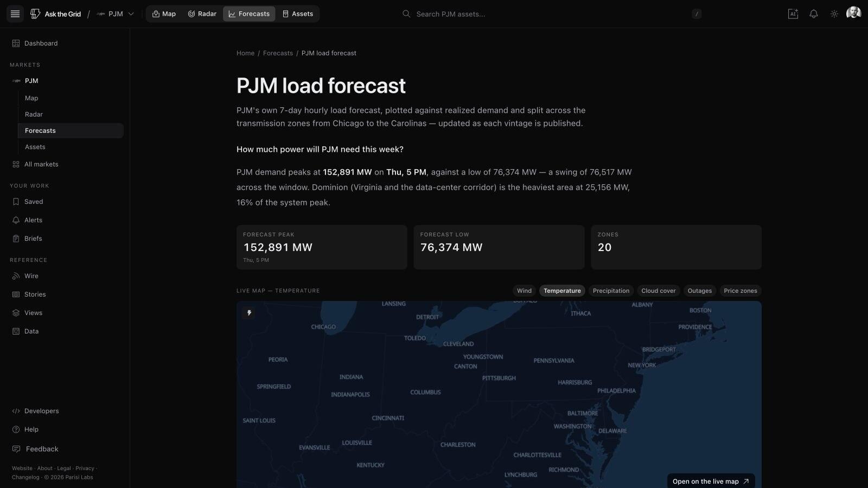The image size is (868, 488).
Task: Open Alerts in the sidebar
Action: [x=65, y=220]
